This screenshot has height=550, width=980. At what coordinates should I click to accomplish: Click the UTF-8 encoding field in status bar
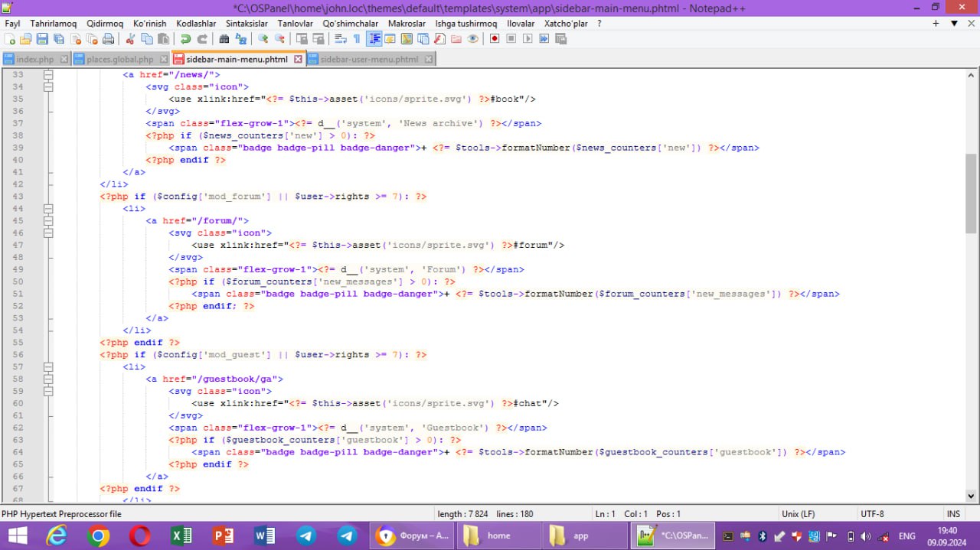[872, 514]
